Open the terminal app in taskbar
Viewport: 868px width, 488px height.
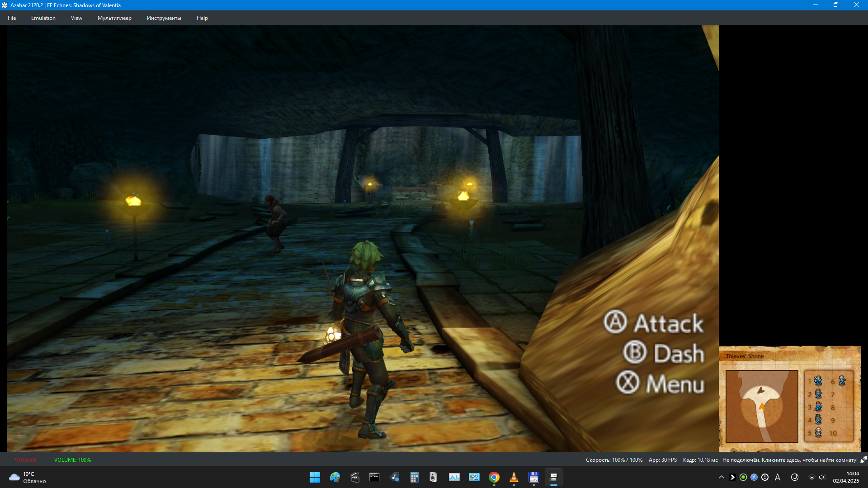374,477
